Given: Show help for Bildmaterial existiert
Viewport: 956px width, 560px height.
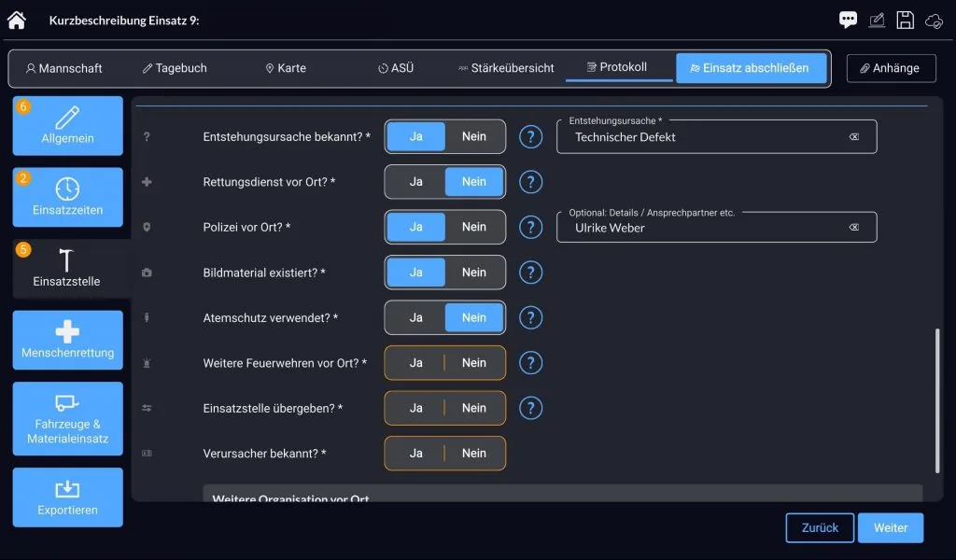Looking at the screenshot, I should pos(530,273).
